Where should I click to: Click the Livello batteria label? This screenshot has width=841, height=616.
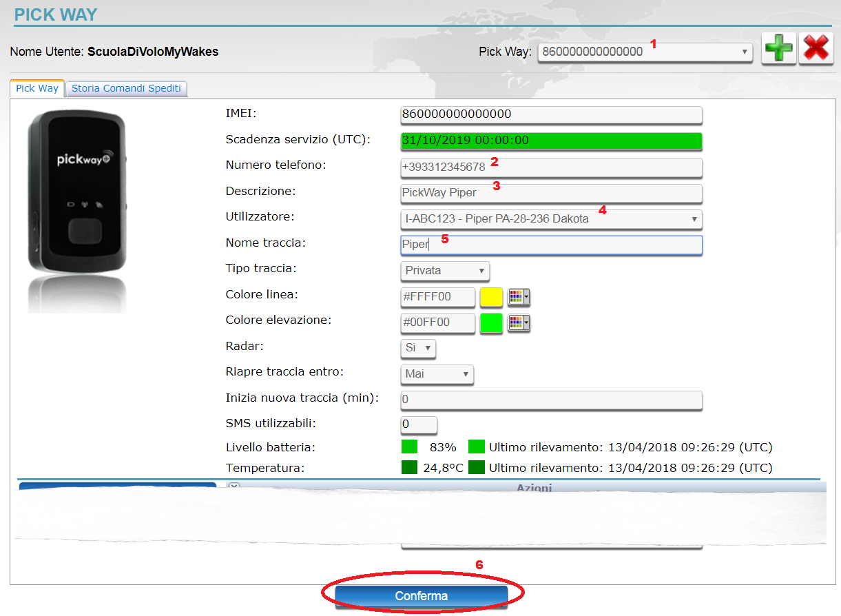click(x=271, y=447)
